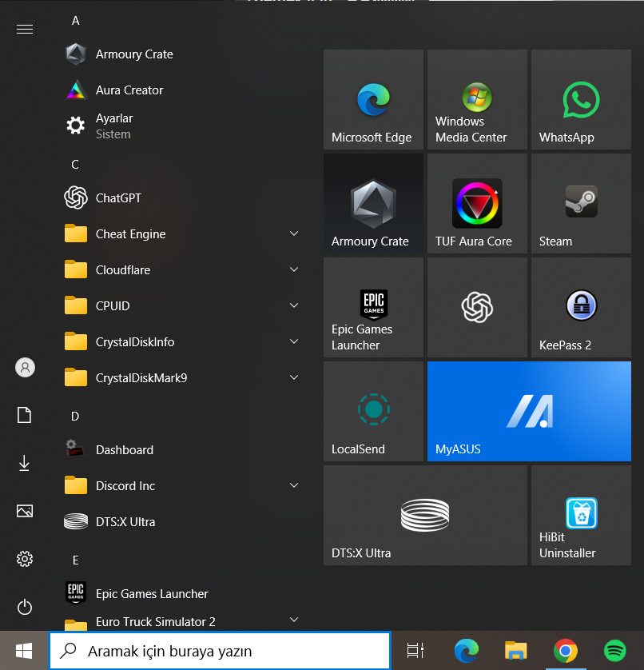Open Microsoft Edge on the taskbar
The image size is (644, 670).
click(x=467, y=651)
